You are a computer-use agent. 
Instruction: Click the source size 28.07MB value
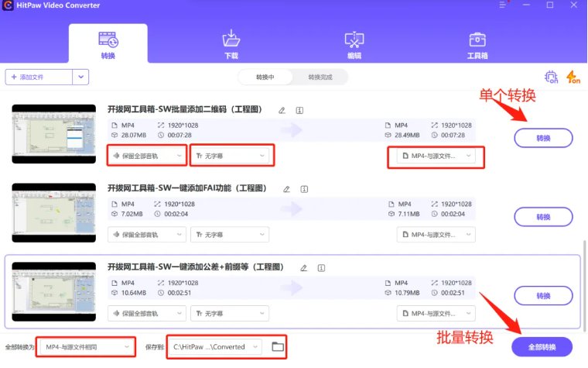[134, 135]
